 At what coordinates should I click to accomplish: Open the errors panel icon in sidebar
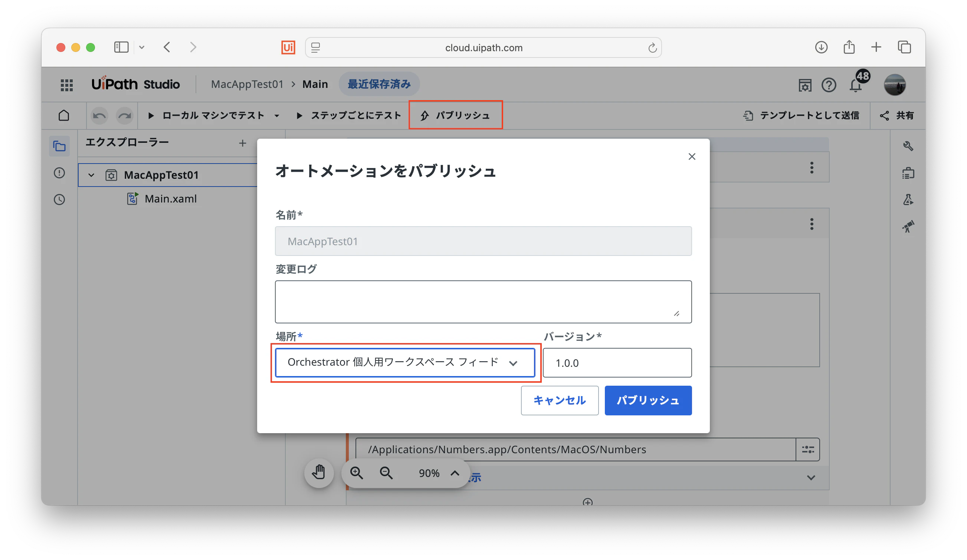pyautogui.click(x=59, y=173)
